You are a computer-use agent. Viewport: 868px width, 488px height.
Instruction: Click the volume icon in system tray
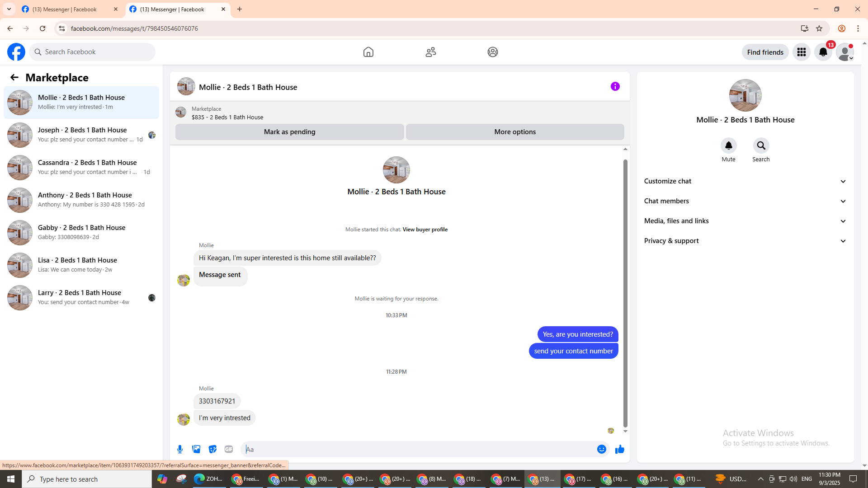coord(793,479)
